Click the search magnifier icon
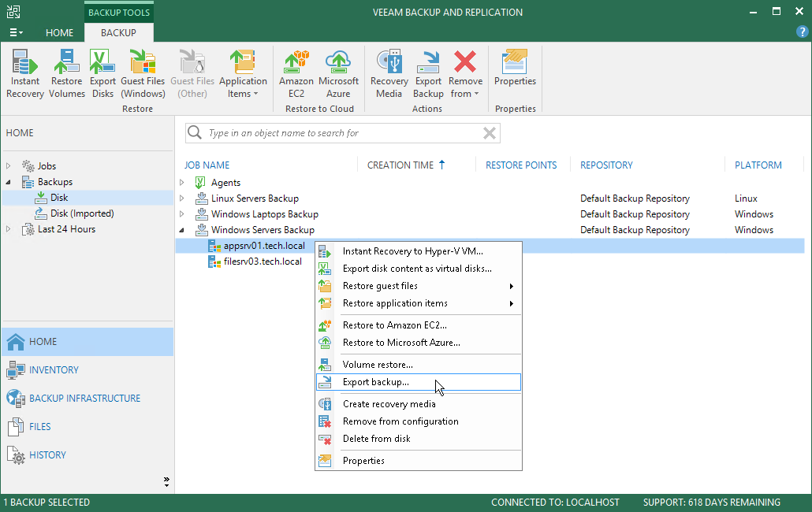812x512 pixels. click(195, 133)
